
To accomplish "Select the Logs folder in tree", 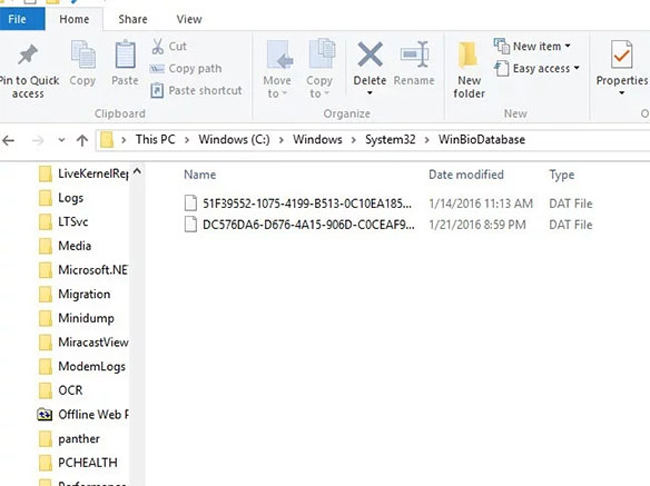I will [61, 198].
